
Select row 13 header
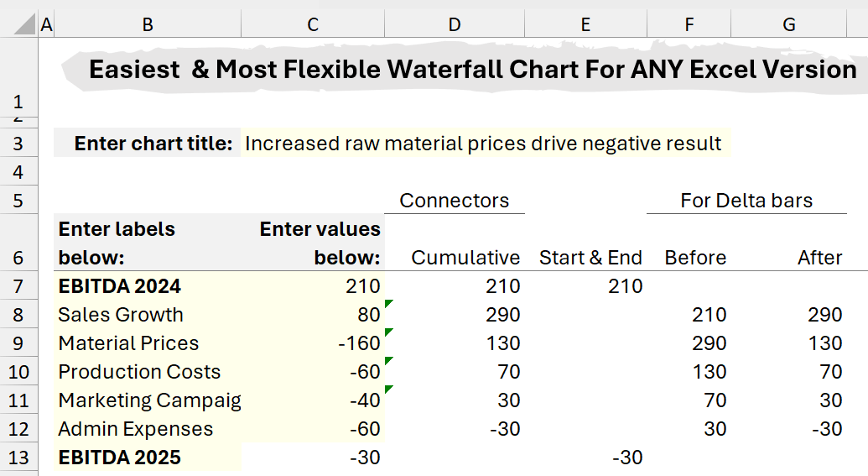(x=20, y=458)
